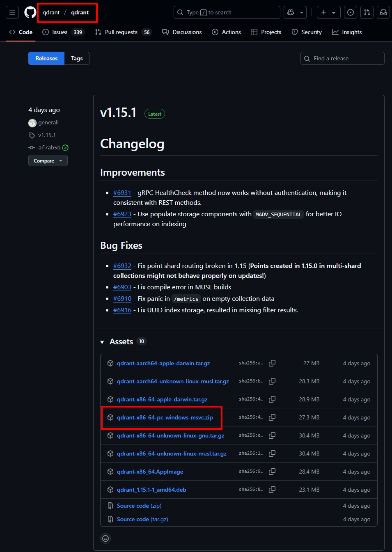Open the Copilot chat icon
This screenshot has height=552, width=392.
(291, 12)
